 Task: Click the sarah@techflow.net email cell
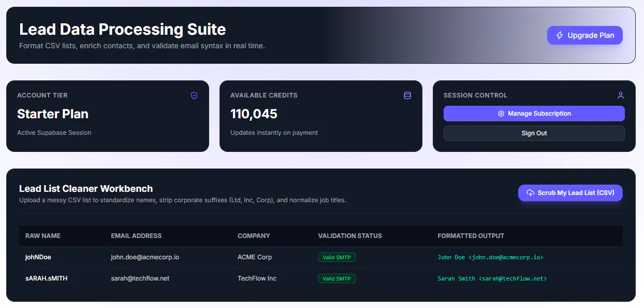[x=140, y=278]
